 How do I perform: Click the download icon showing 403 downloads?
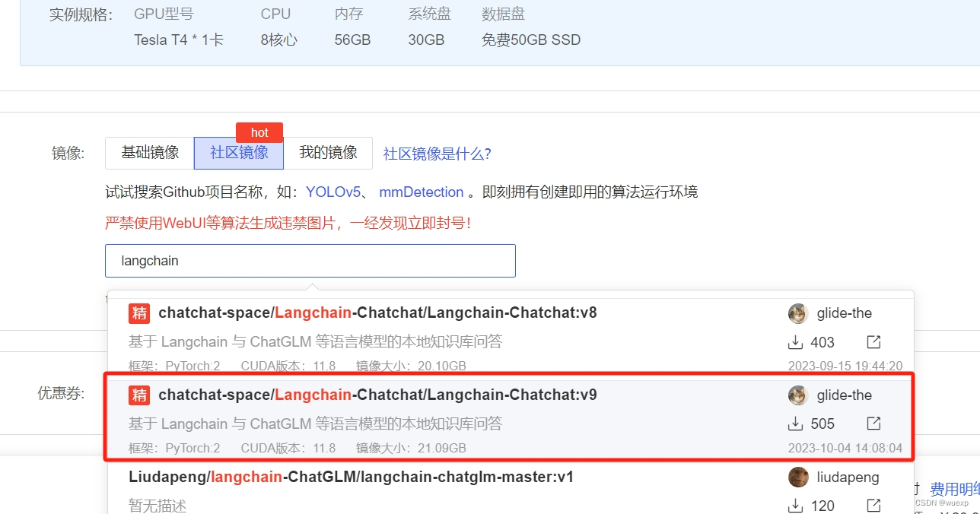click(x=797, y=342)
